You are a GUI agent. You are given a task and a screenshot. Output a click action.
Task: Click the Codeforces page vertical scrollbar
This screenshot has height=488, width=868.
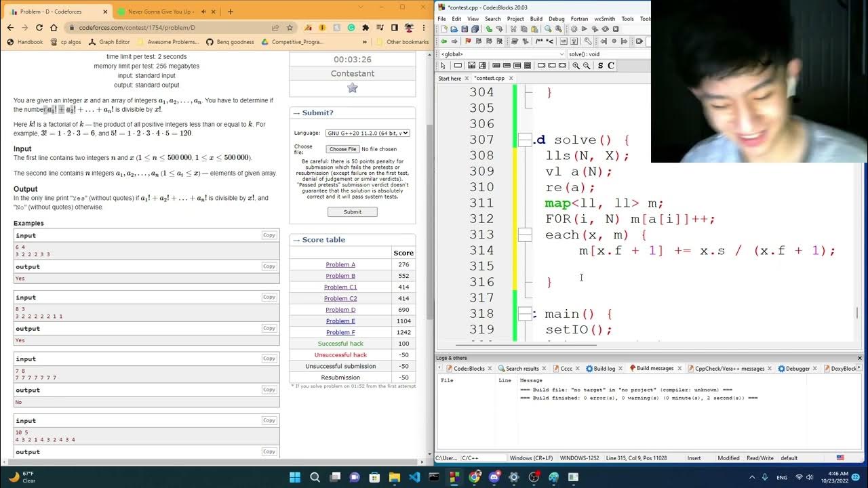point(428,224)
